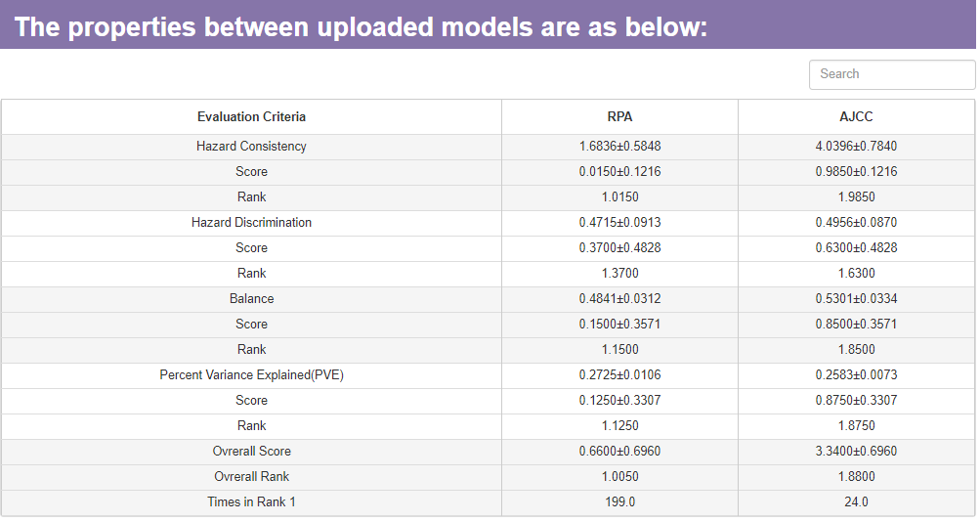Click RPA hazard consistency value 1.6836±0.5848
Image resolution: width=980 pixels, height=522 pixels.
[619, 147]
